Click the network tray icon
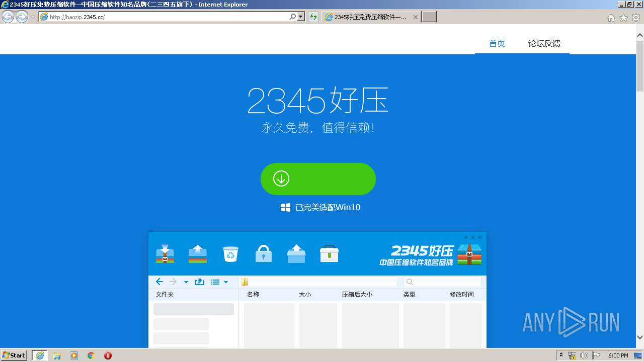 coord(572,355)
